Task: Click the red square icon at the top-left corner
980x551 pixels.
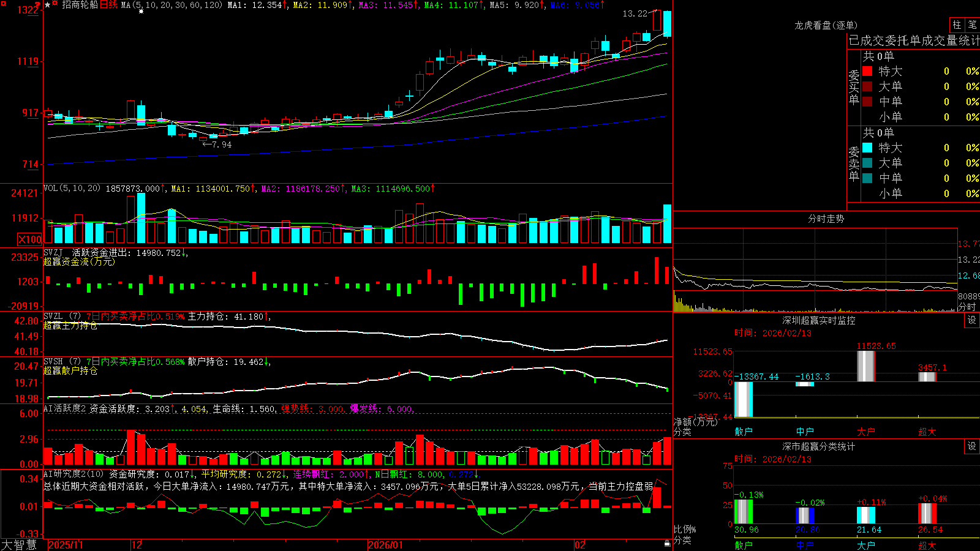Action: 3,4
